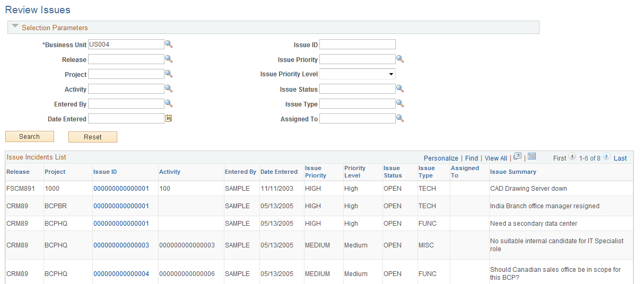644x284 pixels.
Task: Click in the Date Entered field
Action: coord(126,119)
